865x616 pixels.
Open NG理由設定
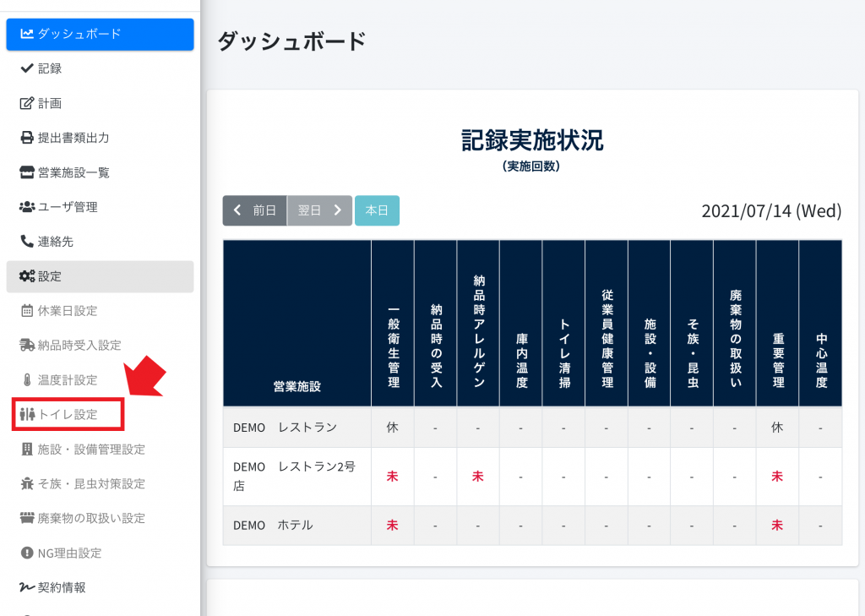(100, 553)
